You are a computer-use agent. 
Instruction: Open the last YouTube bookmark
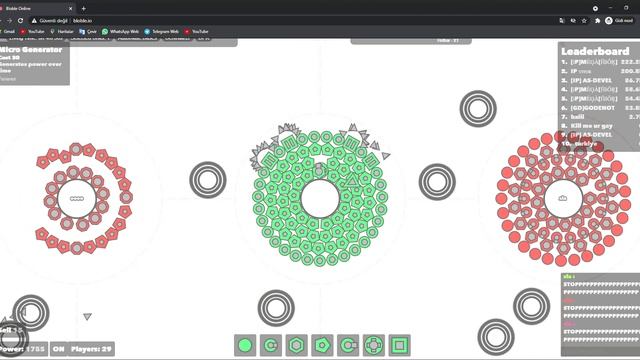(196, 31)
